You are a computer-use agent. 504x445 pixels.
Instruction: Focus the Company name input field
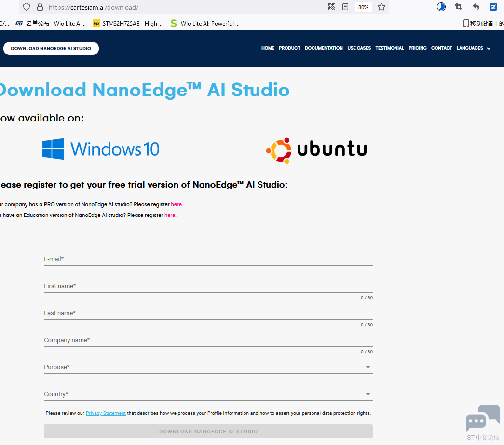(208, 340)
